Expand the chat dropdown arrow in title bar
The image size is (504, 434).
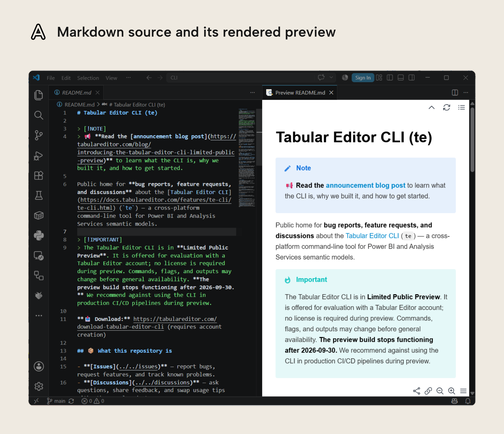[331, 78]
